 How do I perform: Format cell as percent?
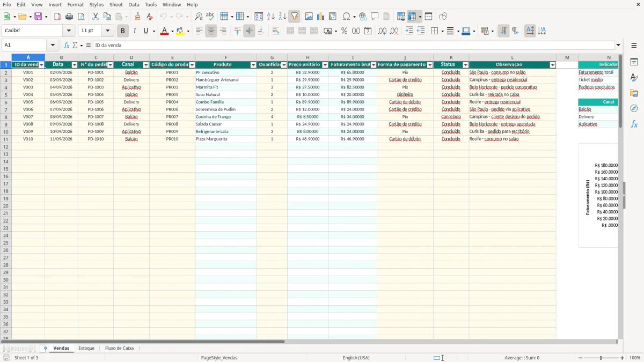(345, 31)
